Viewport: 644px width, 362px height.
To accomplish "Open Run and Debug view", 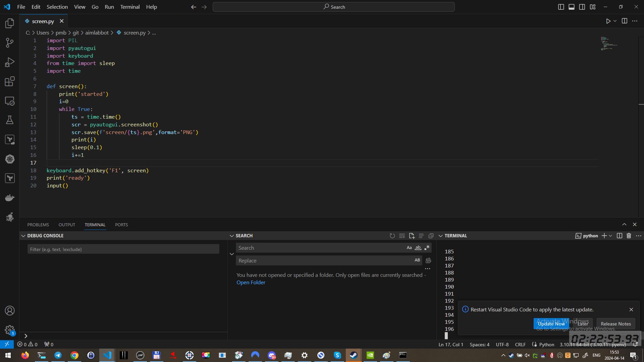I will [10, 62].
